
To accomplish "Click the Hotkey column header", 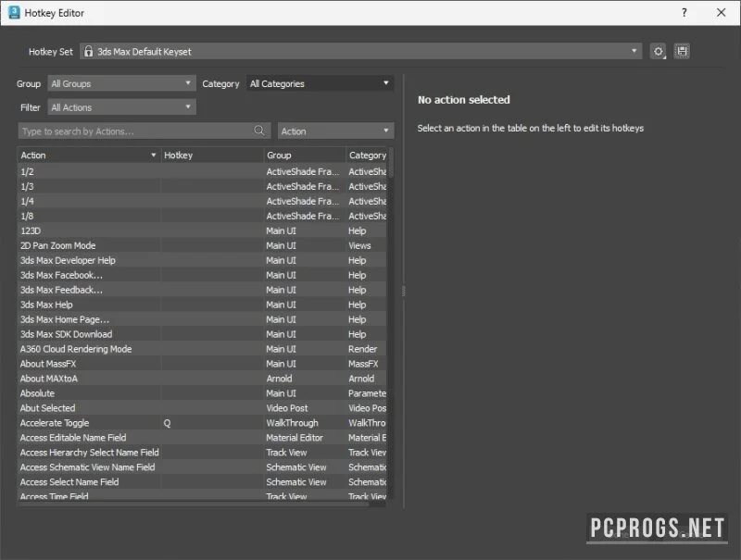I will (x=212, y=155).
